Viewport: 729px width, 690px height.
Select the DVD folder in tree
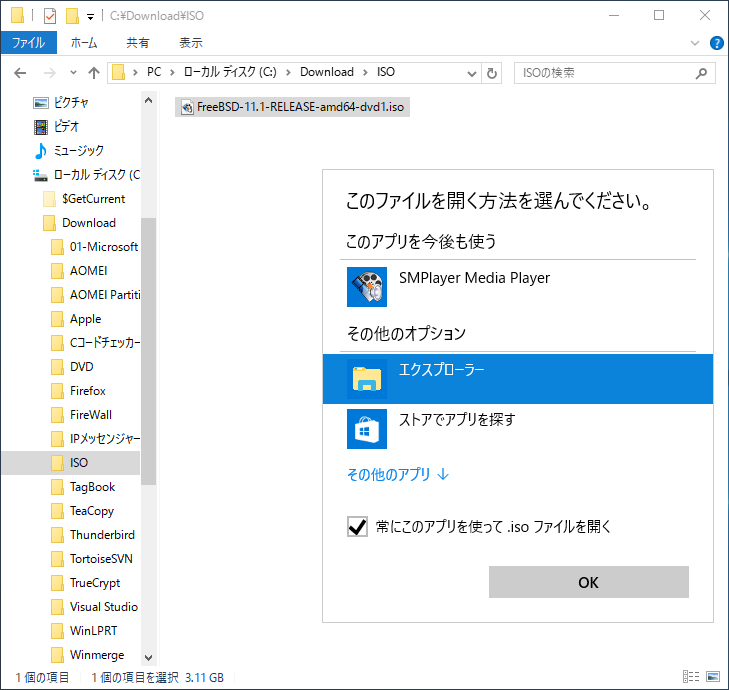(72, 367)
